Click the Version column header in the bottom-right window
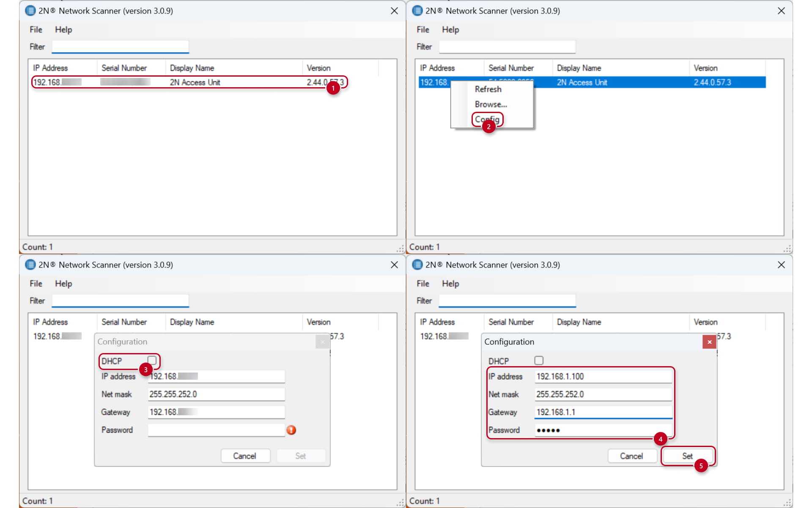Image resolution: width=812 pixels, height=508 pixels. (x=727, y=322)
